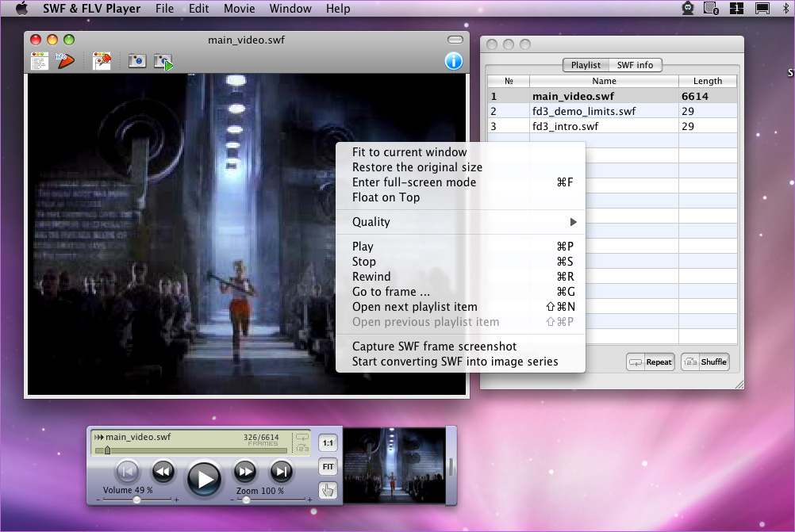Click the 1:1 original size button

328,443
